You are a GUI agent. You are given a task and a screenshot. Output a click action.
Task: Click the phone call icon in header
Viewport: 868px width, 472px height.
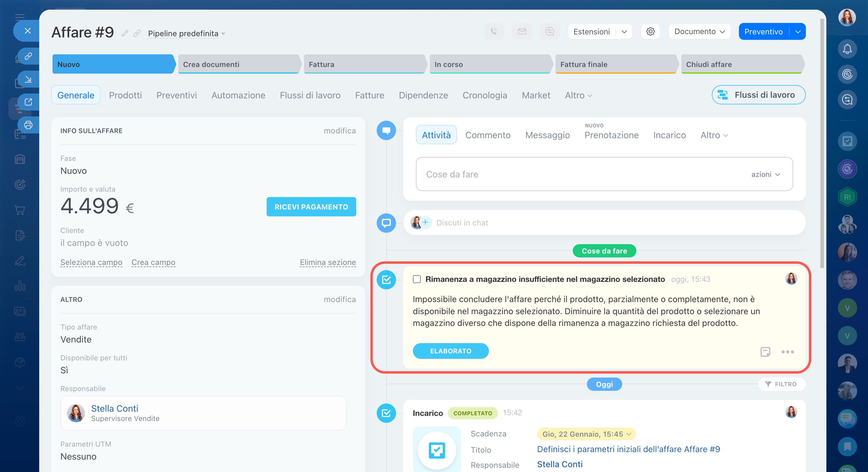(x=494, y=31)
